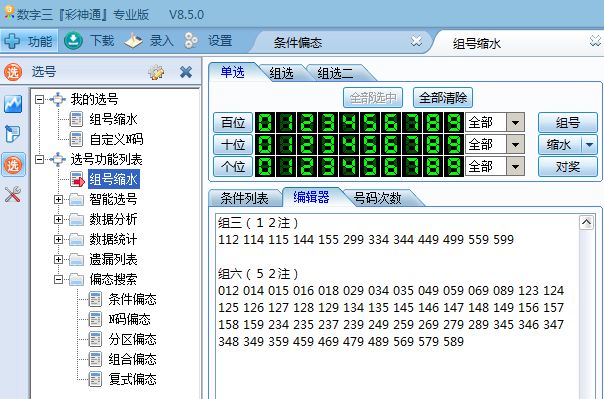Viewport: 604px width, 399px height.
Task: Click the 录入 entry toolbar button
Action: (x=149, y=40)
